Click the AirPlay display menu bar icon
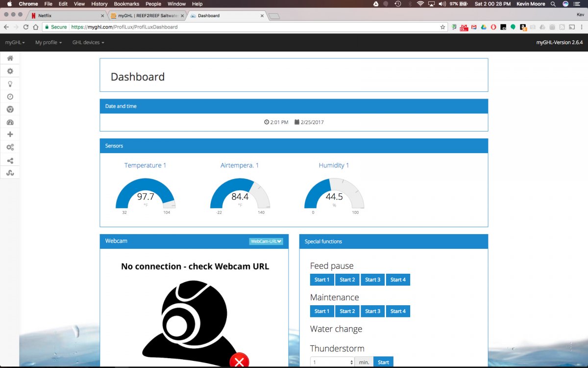Viewport: 588px width, 368px height. pos(432,4)
